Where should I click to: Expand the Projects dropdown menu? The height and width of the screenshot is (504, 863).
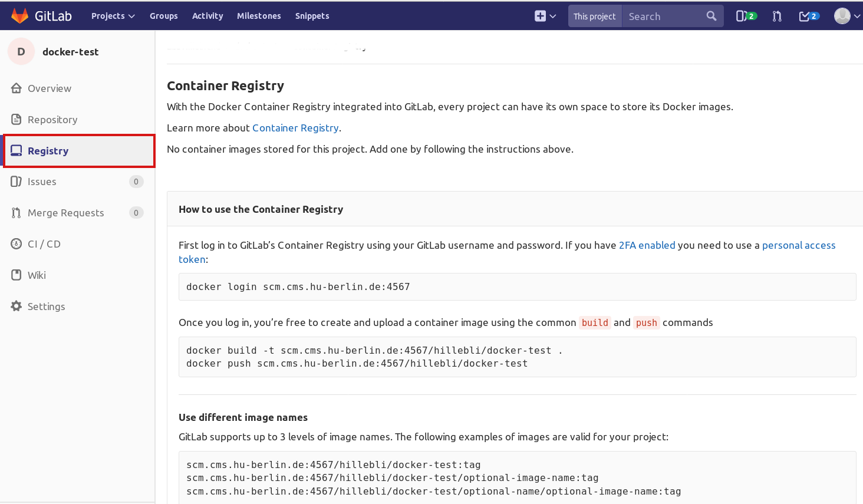pos(113,16)
